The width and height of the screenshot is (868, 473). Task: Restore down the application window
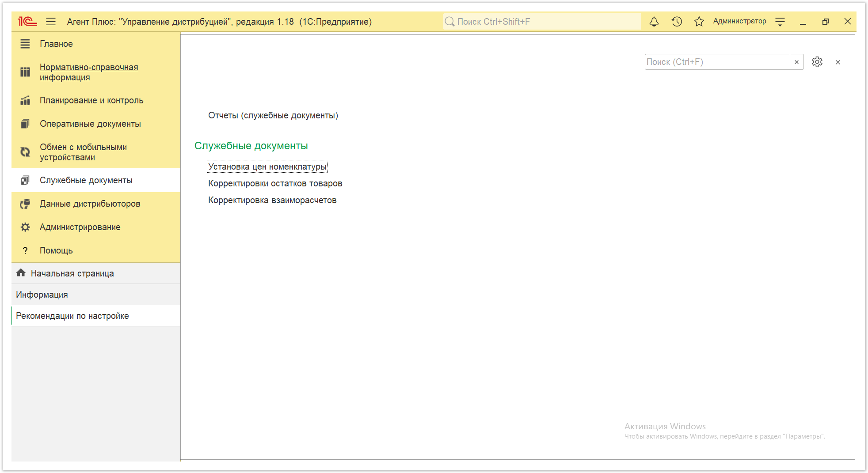click(x=825, y=22)
